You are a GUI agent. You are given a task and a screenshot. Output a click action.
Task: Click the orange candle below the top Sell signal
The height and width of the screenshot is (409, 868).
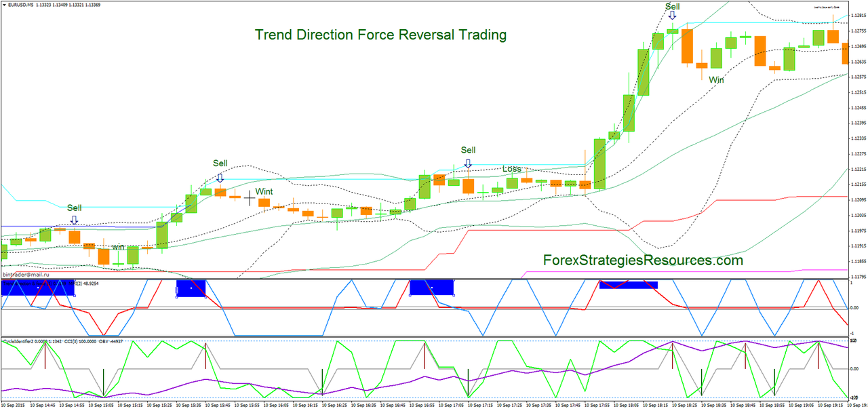pyautogui.click(x=688, y=47)
